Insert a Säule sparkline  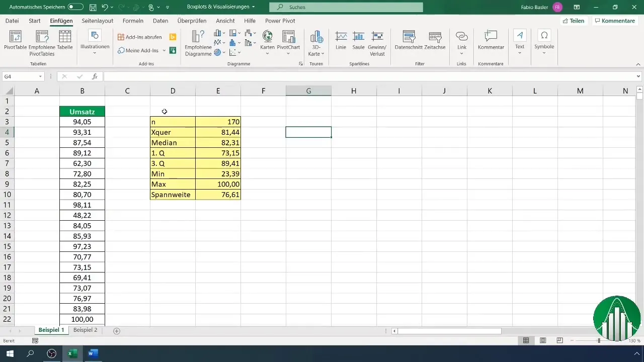point(358,40)
